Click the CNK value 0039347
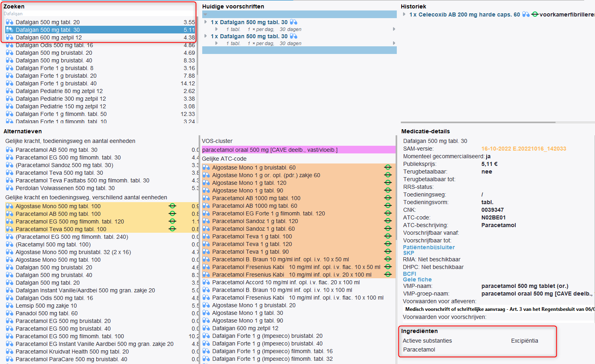Image resolution: width=595 pixels, height=364 pixels. 492,210
